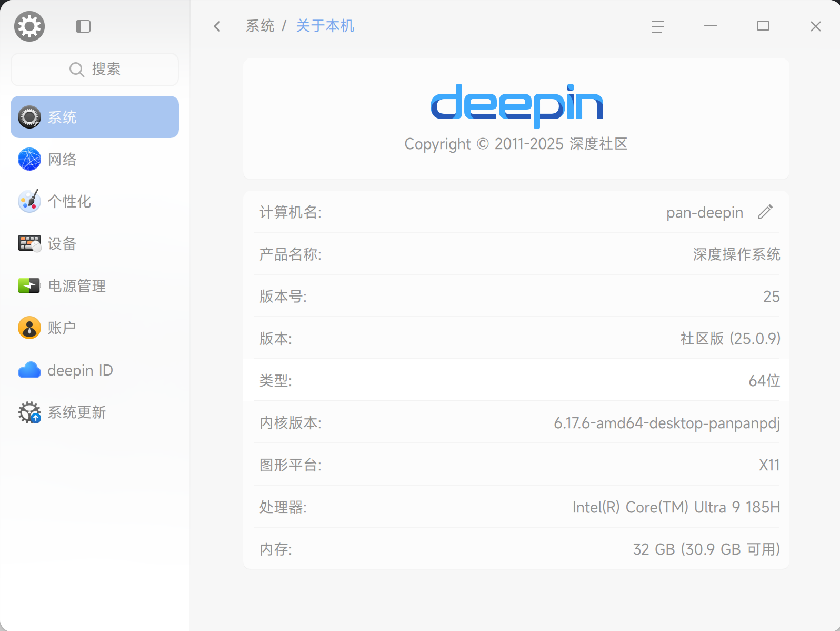The height and width of the screenshot is (631, 840).
Task: Open 电源管理 power management
Action: coord(95,285)
